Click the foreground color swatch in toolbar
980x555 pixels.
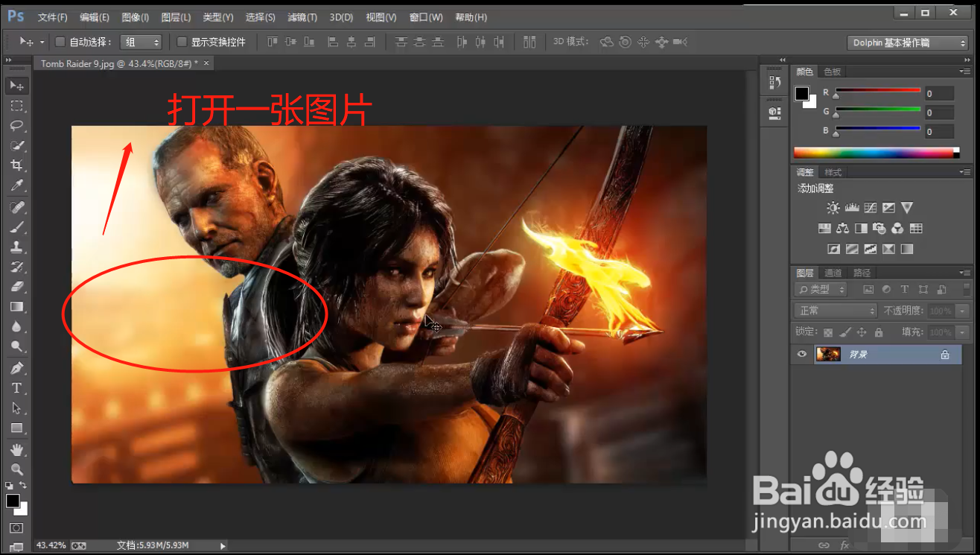[x=13, y=501]
